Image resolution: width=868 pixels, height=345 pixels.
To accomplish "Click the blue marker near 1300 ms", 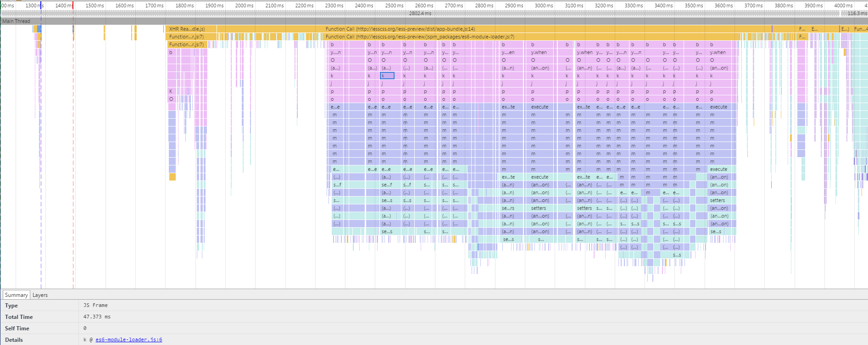I will coord(41,5).
